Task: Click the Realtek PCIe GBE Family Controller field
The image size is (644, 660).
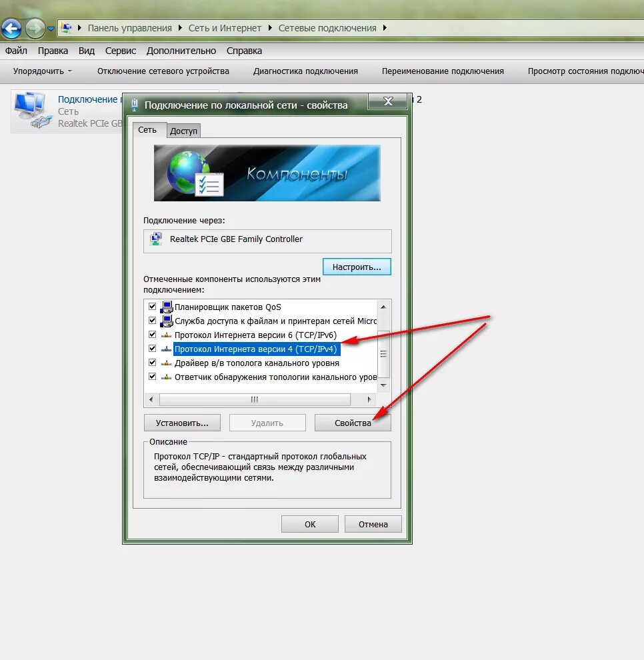Action: (x=267, y=241)
